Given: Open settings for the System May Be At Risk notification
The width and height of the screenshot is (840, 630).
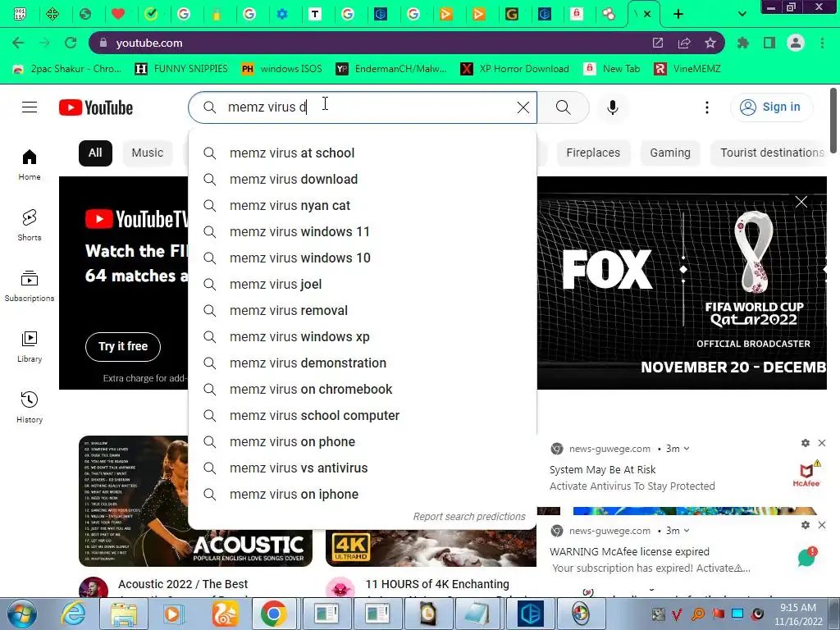Looking at the screenshot, I should [x=806, y=443].
